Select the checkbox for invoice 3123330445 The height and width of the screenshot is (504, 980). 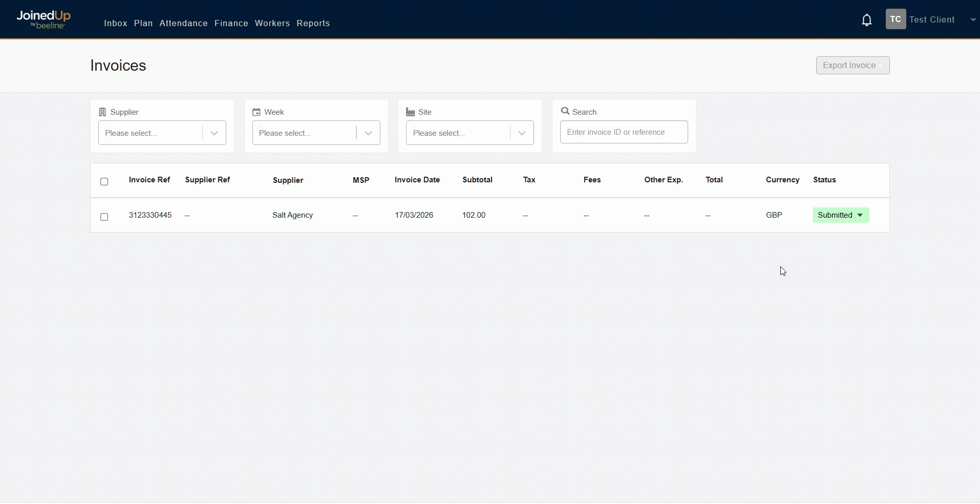[x=104, y=217]
